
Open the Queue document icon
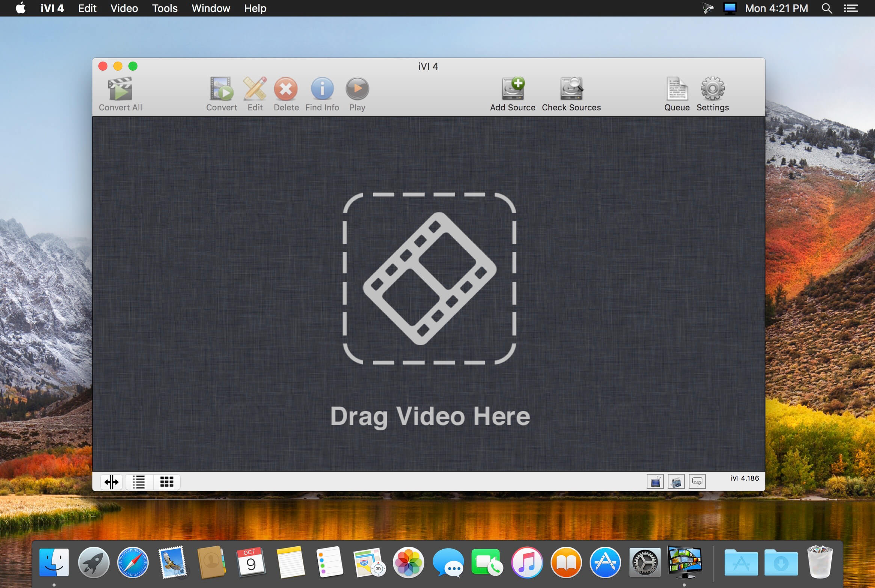click(677, 89)
